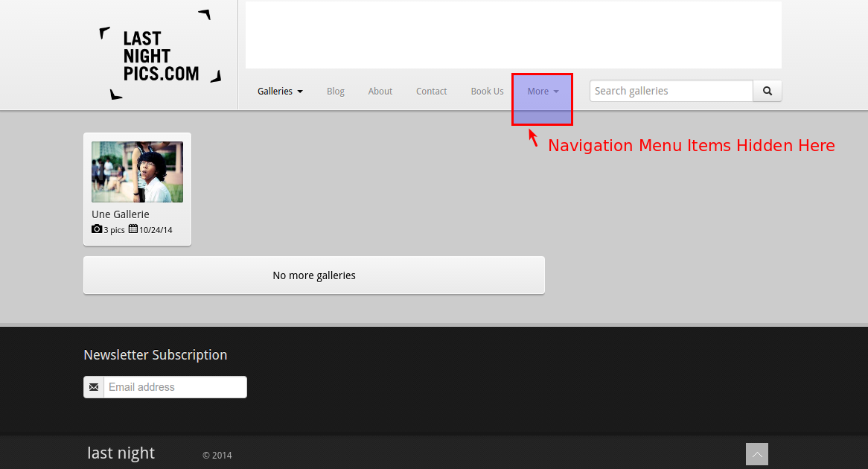
Task: Click the back-to-top arrow button
Action: pos(757,454)
